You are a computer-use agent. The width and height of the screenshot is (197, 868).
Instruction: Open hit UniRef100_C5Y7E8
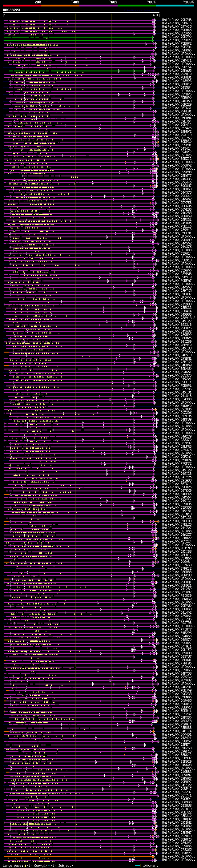(x=177, y=203)
